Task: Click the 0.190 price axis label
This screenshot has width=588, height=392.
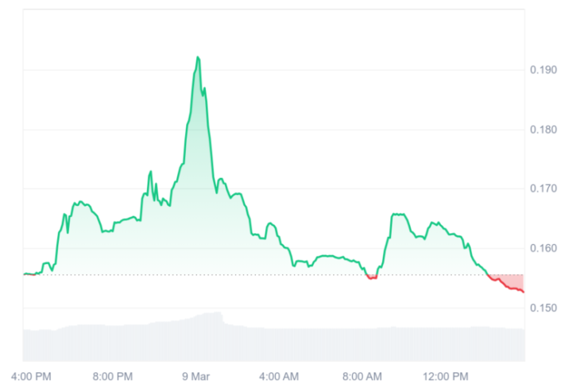Action: [543, 70]
